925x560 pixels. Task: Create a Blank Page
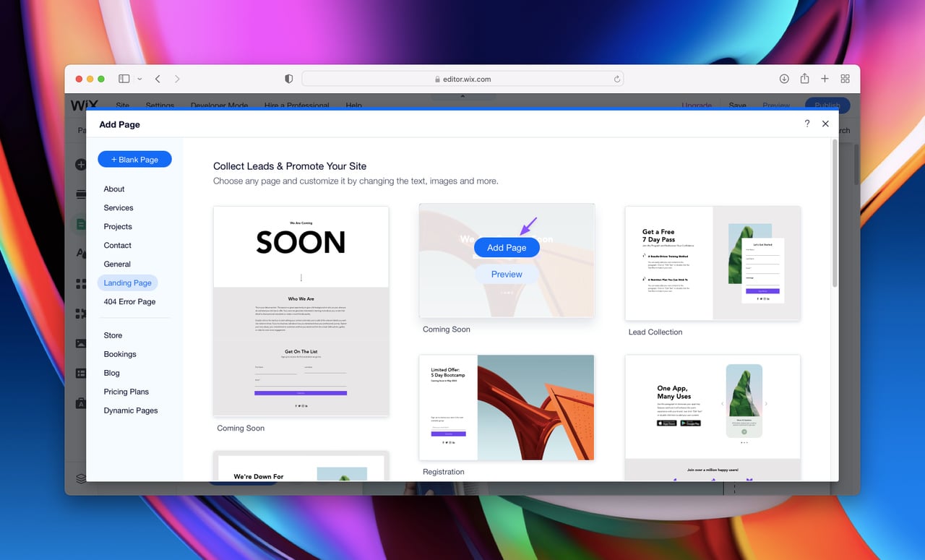point(134,159)
